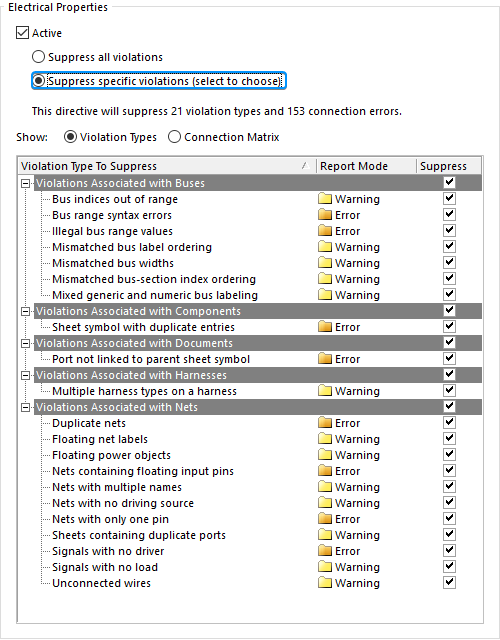Click the Warning folder icon for Bus indices out of range

[325, 199]
